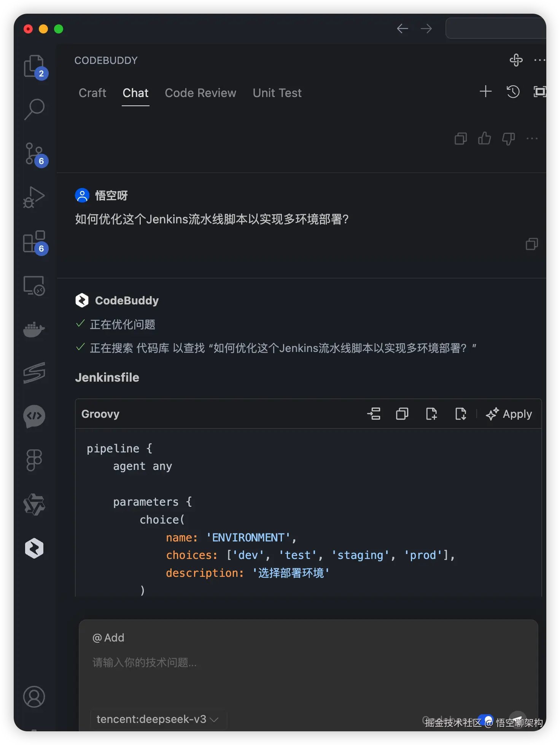Open chat history clock icon
This screenshot has width=560, height=745.
pyautogui.click(x=513, y=92)
